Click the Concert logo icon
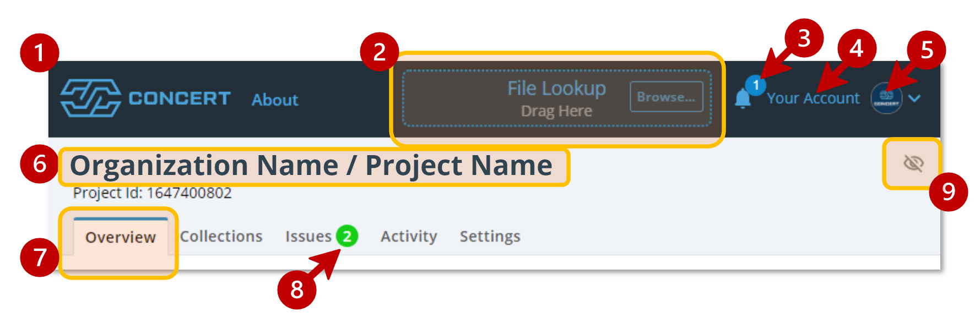The height and width of the screenshot is (318, 980). pos(90,98)
